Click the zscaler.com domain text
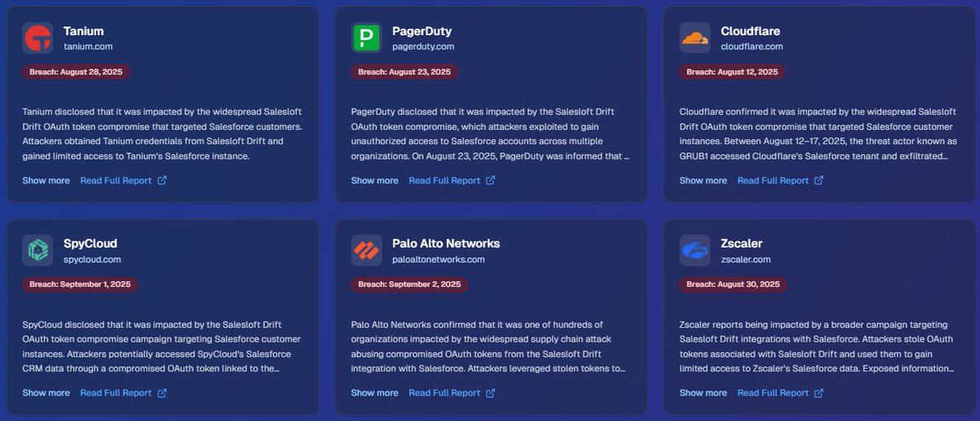Screen dimensions: 980x421 coord(747,259)
